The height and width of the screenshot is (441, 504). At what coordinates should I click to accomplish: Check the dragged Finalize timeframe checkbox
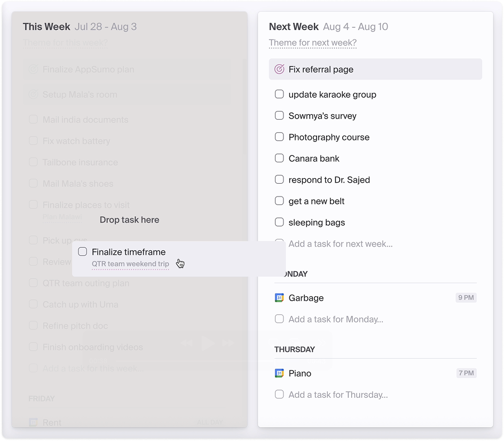83,252
